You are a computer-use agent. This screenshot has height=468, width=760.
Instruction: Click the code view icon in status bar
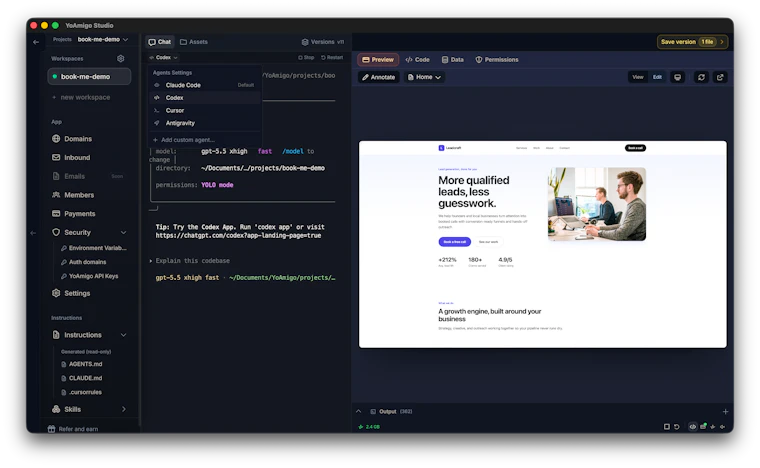click(x=693, y=427)
